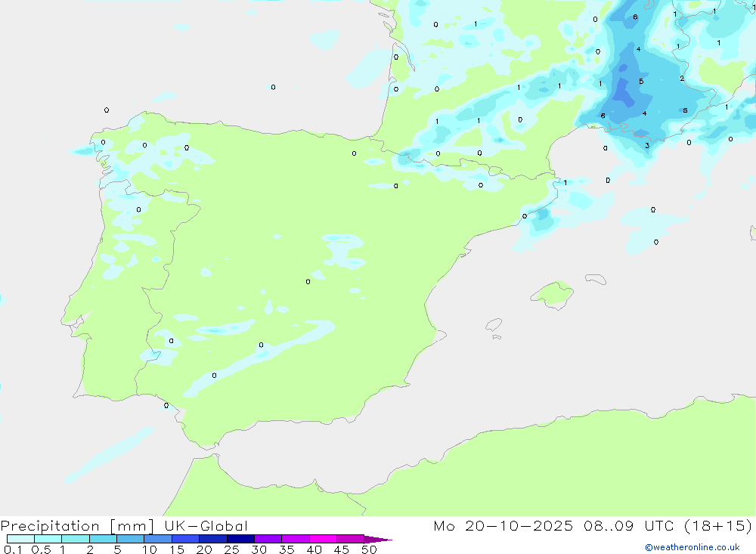Screen dimensions: 756x554
Task: Click the '0.5' legend scale label
Action: click(41, 549)
